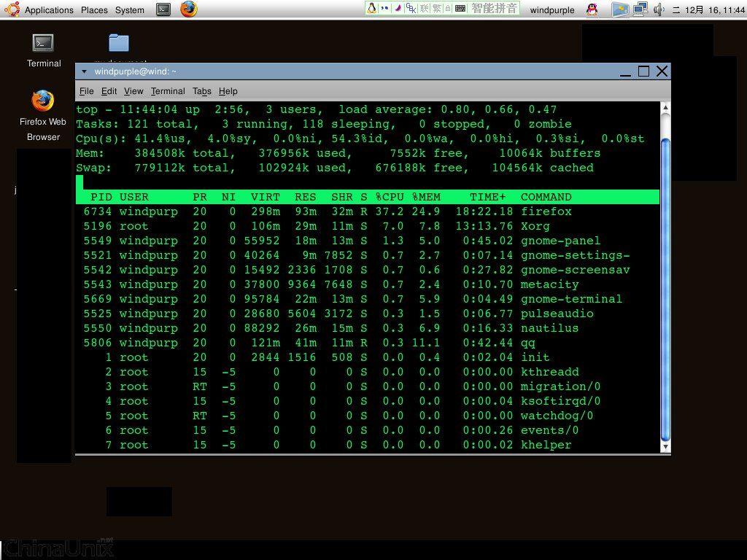Click the QQ penguin tray icon
Viewport: 747px width, 560px height.
coord(592,9)
